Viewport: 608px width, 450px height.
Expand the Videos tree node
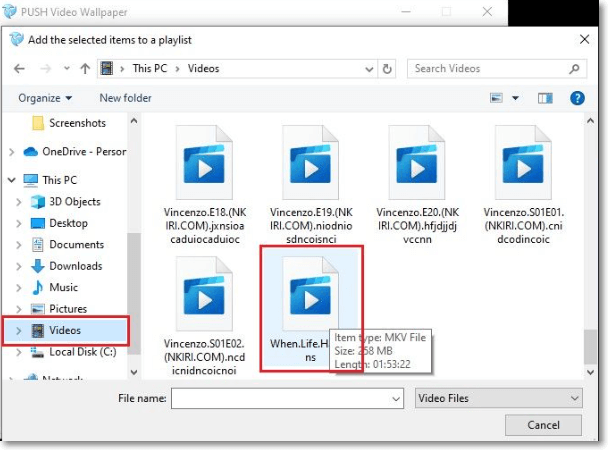19,331
